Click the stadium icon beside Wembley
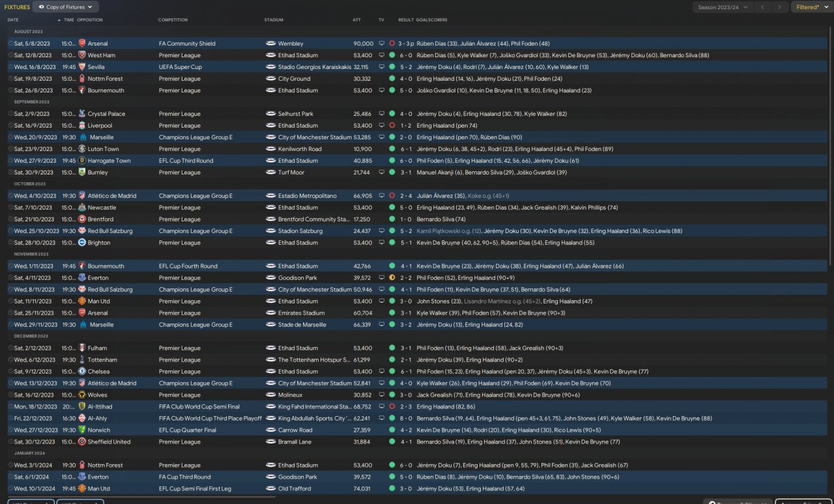 point(271,44)
